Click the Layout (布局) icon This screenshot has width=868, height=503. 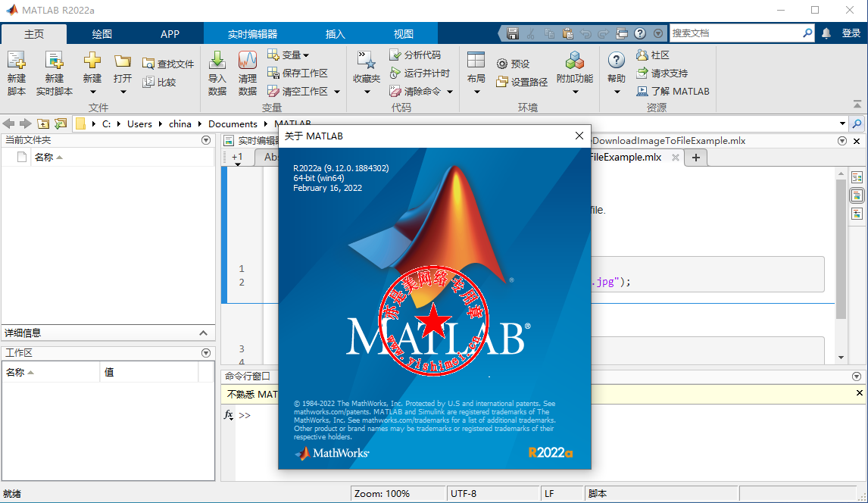point(476,60)
